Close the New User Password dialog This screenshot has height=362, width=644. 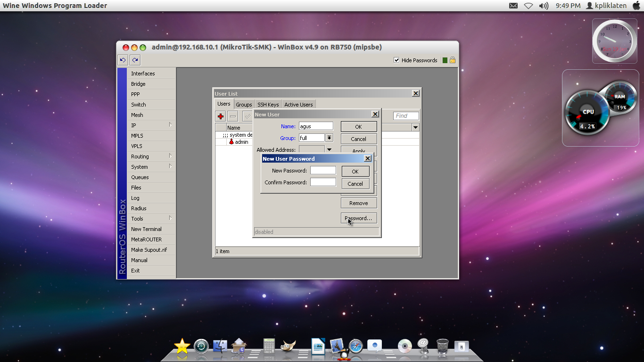click(368, 159)
